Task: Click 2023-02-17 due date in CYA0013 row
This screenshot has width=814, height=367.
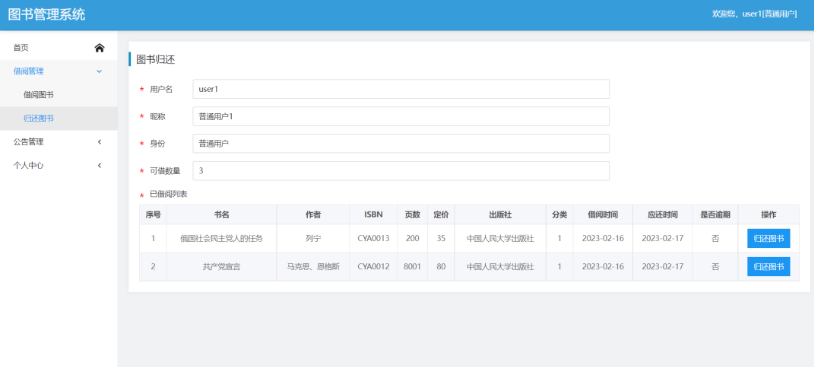Action: click(662, 239)
